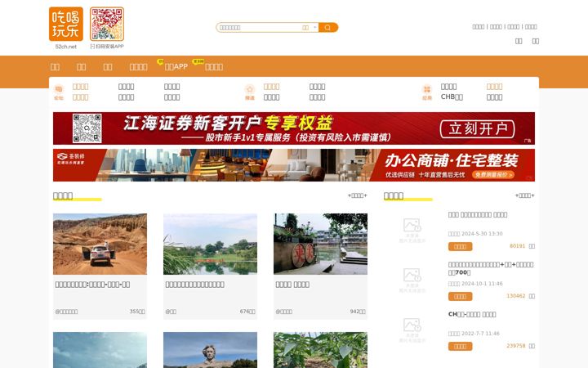588x368 pixels.
Task: Click the "676" view count text
Action: pos(247,312)
